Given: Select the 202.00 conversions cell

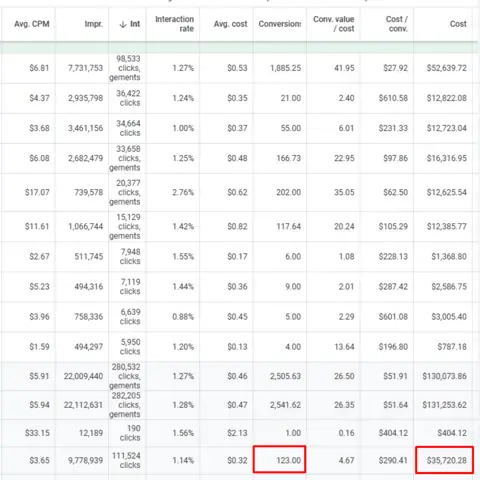Looking at the screenshot, I should tap(289, 192).
